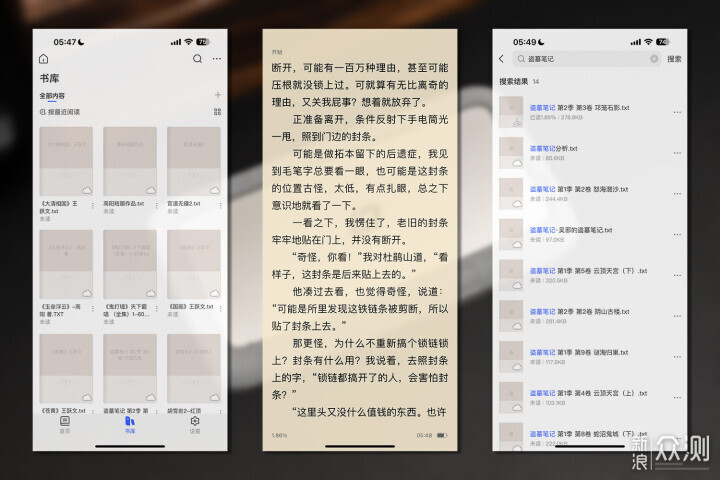Open result 盗墓笔记分析.txt
The width and height of the screenshot is (720, 480).
590,153
